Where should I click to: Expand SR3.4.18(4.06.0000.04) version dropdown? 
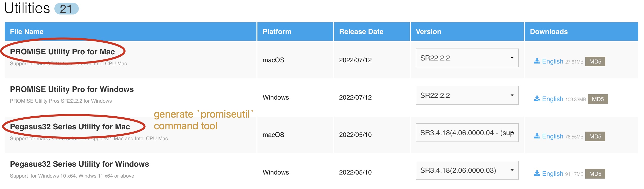(x=467, y=133)
